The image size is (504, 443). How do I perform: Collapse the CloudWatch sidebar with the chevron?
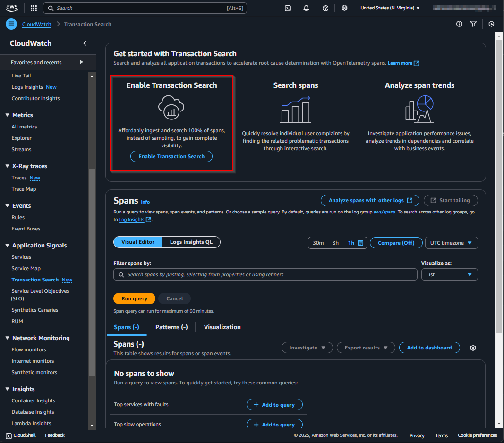tap(85, 43)
